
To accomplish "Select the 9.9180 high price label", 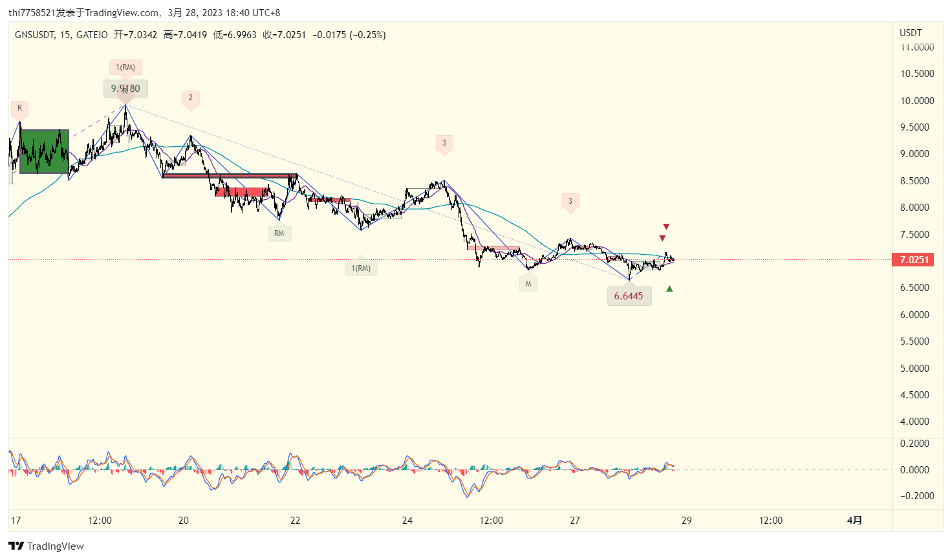I will (125, 89).
